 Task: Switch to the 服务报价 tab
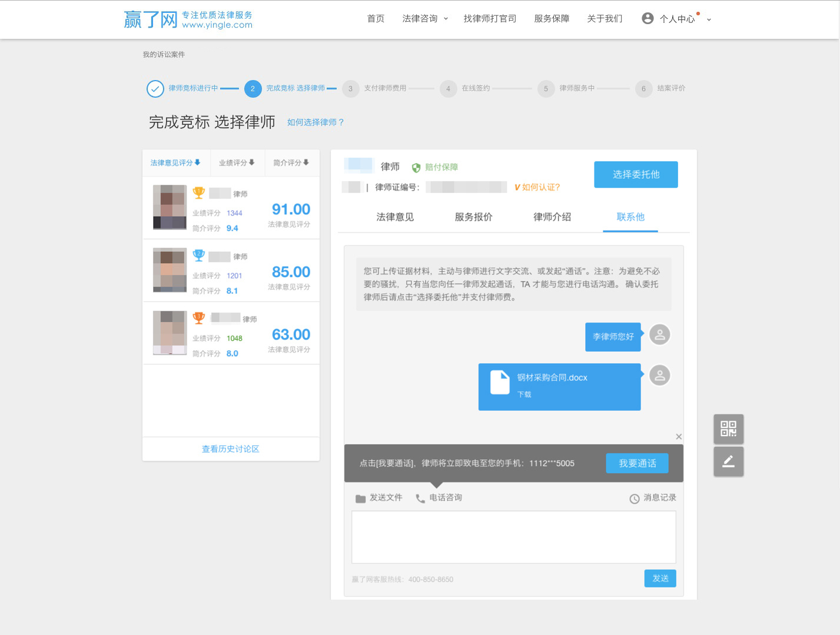click(473, 217)
